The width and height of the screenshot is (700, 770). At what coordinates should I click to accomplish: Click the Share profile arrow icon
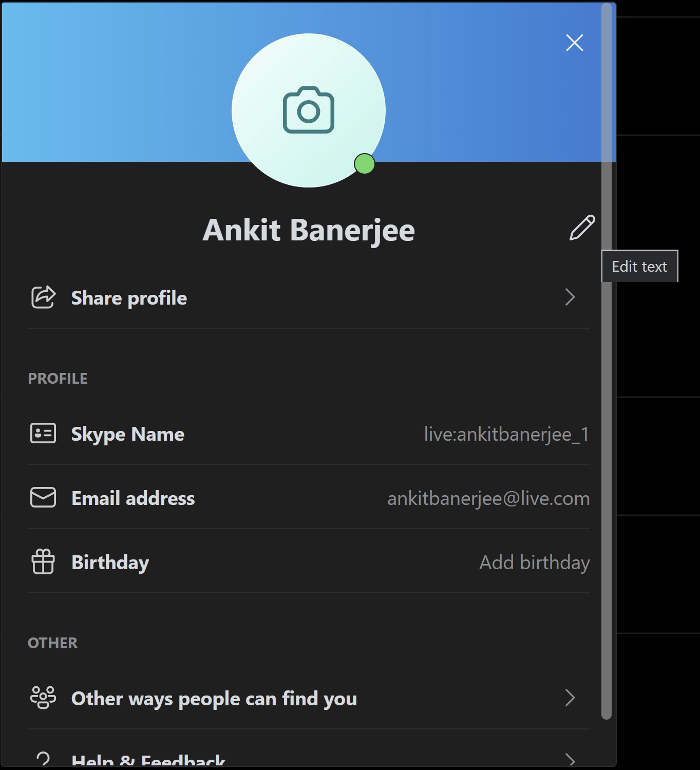click(x=43, y=297)
